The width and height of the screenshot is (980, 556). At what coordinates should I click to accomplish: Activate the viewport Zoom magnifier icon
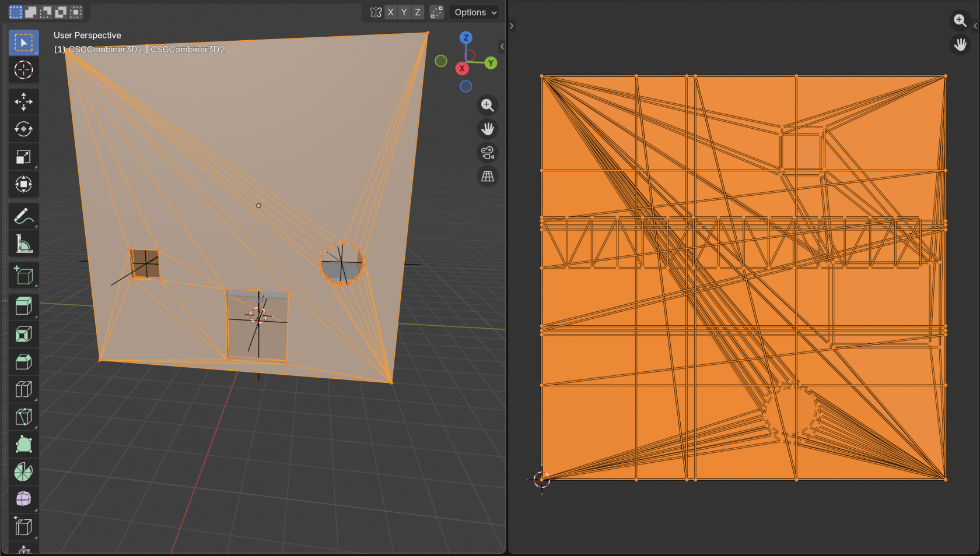pyautogui.click(x=488, y=105)
